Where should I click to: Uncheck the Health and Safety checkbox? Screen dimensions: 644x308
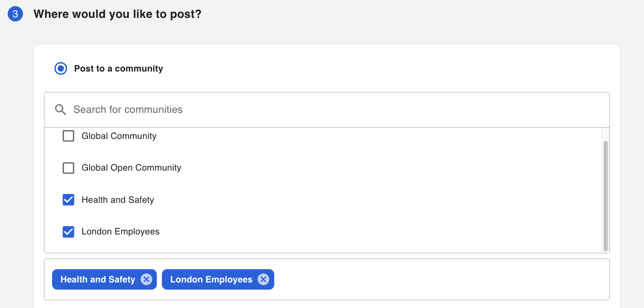click(x=68, y=200)
